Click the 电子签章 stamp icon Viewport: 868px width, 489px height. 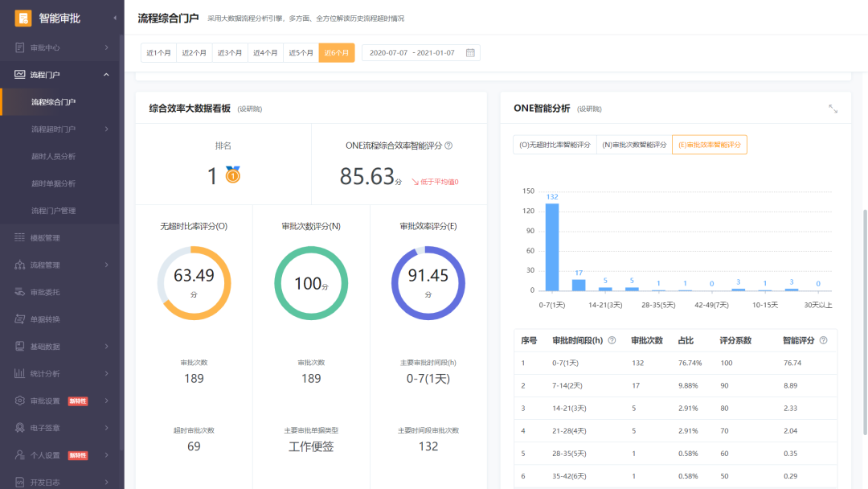20,428
